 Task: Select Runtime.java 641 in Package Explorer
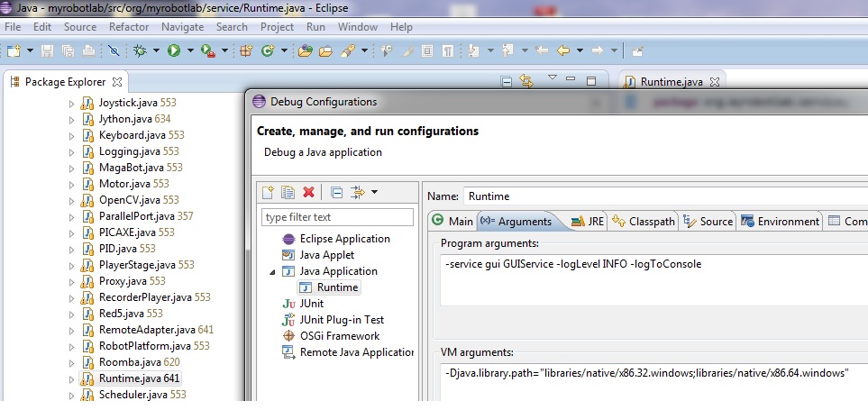pos(131,378)
